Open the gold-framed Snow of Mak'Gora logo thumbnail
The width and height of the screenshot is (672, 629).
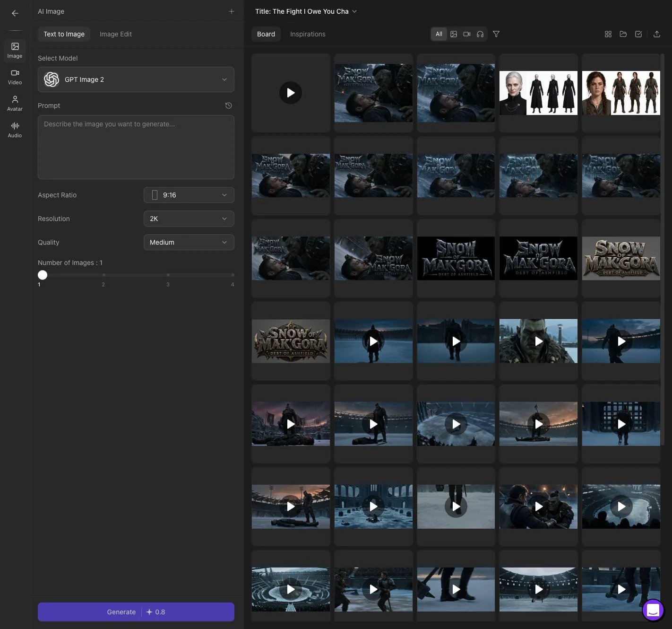(291, 341)
